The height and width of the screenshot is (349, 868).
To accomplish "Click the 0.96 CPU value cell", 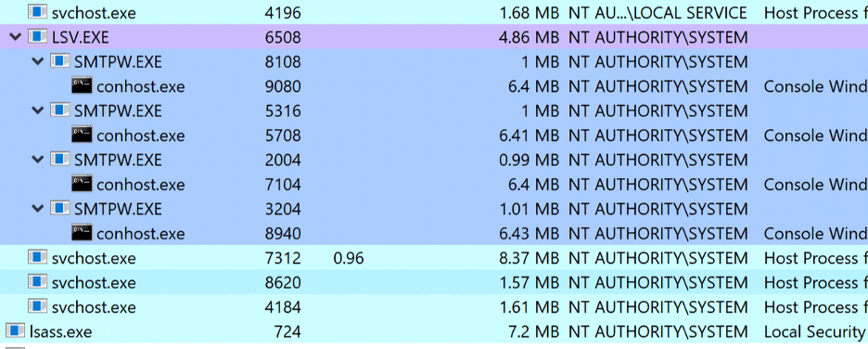I will click(349, 258).
